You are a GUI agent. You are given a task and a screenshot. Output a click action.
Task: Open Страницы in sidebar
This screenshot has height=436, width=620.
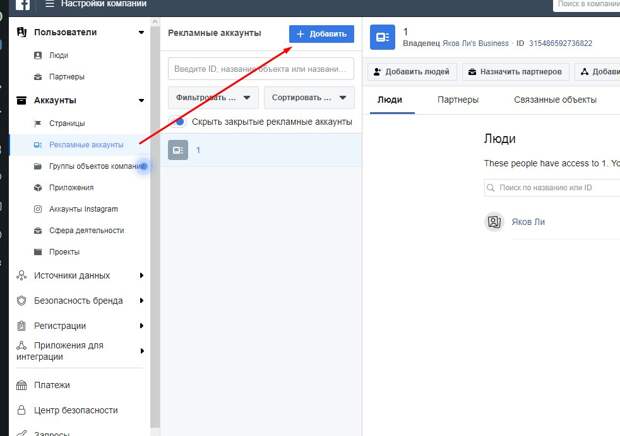coord(67,123)
